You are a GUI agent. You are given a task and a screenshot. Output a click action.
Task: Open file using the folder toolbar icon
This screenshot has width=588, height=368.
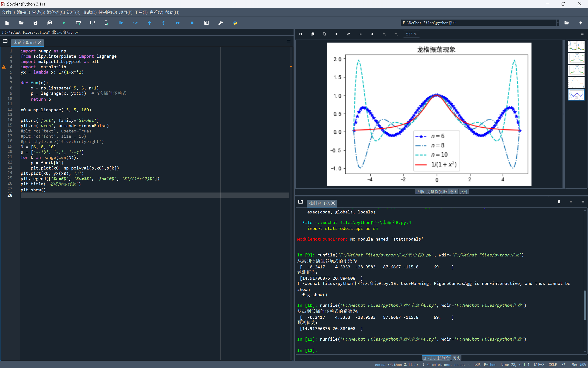(x=21, y=23)
